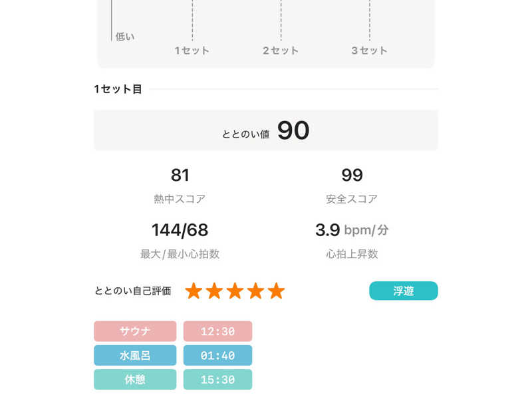The height and width of the screenshot is (399, 532).
Task: Select the fifth star in self-rating
Action: click(276, 291)
